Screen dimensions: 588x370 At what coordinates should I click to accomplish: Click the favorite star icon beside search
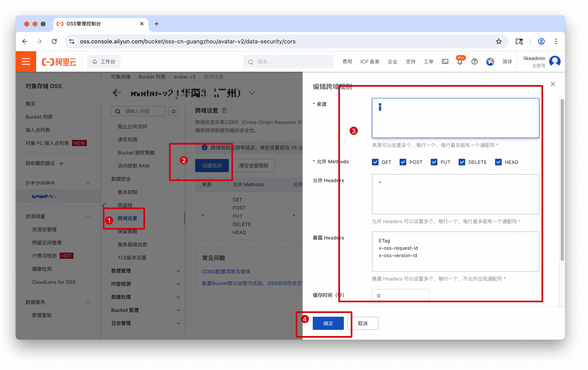pyautogui.click(x=173, y=111)
